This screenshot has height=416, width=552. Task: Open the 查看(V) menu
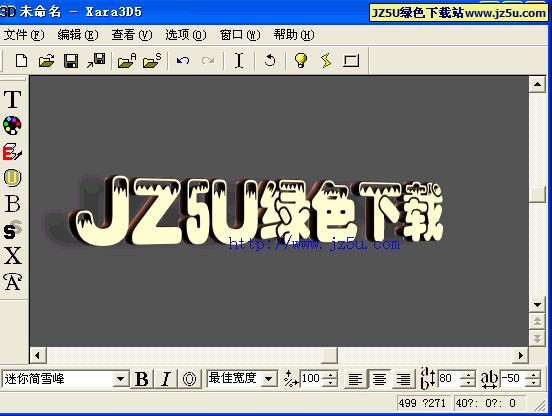132,35
